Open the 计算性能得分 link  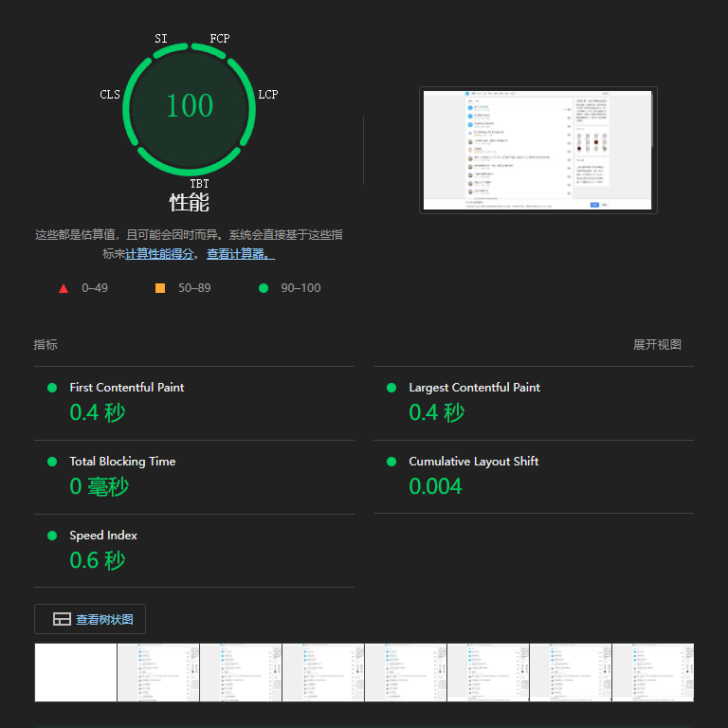[x=159, y=254]
